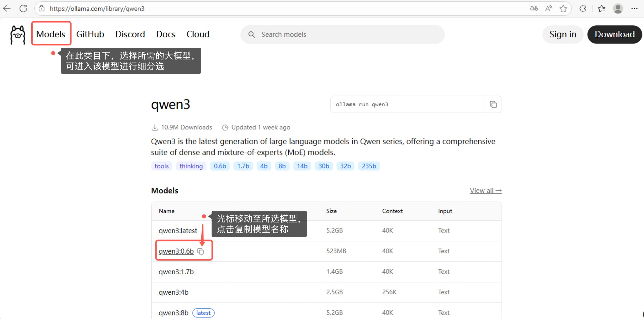This screenshot has height=319, width=644.
Task: Select the 235b size tag
Action: 369,166
